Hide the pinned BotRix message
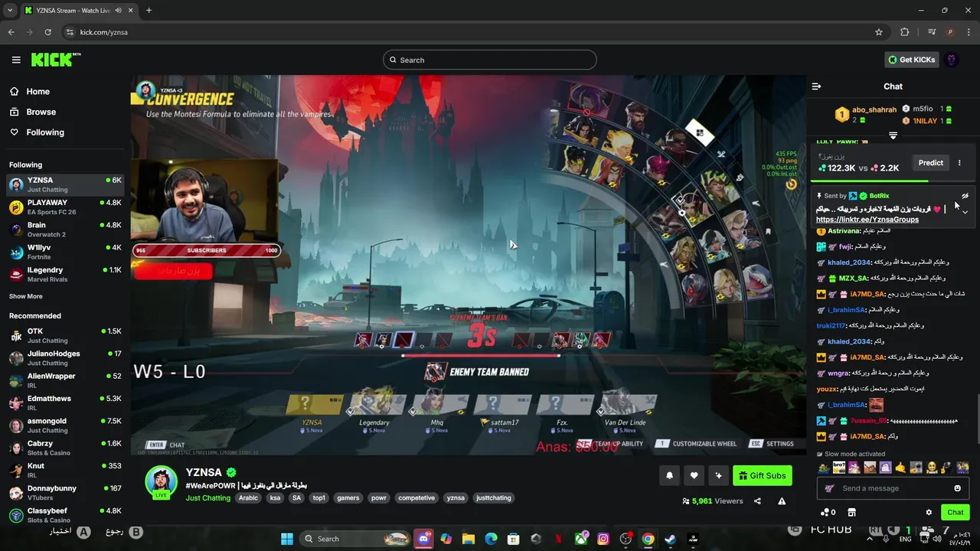The width and height of the screenshot is (980, 551). (x=965, y=196)
